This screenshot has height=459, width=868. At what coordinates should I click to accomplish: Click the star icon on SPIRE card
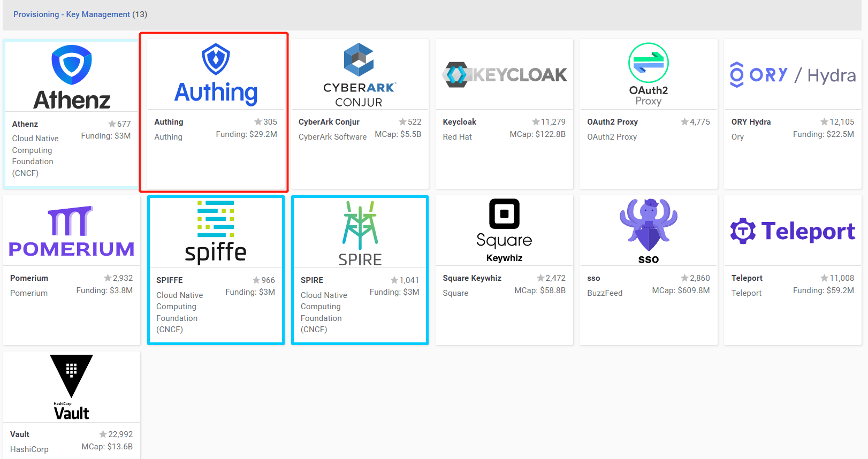tap(394, 280)
